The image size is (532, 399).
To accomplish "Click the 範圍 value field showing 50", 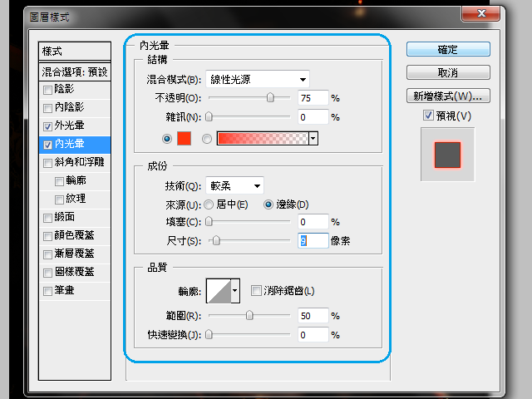I will tap(313, 316).
